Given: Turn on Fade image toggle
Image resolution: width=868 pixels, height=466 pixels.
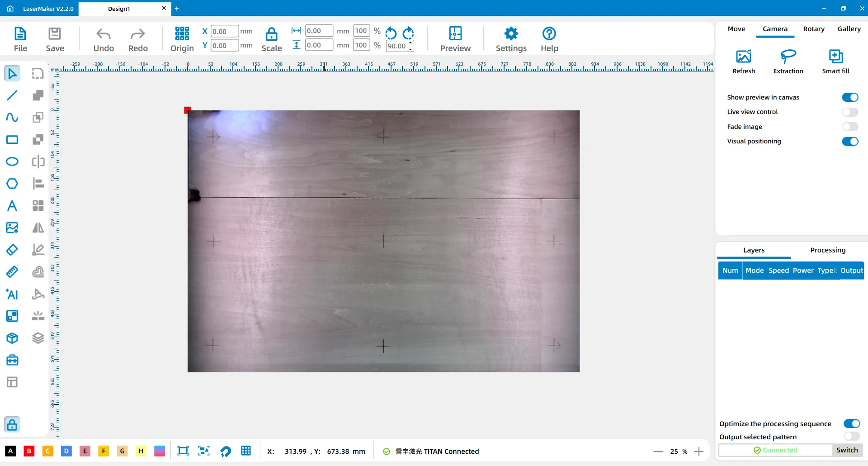Looking at the screenshot, I should 850,127.
